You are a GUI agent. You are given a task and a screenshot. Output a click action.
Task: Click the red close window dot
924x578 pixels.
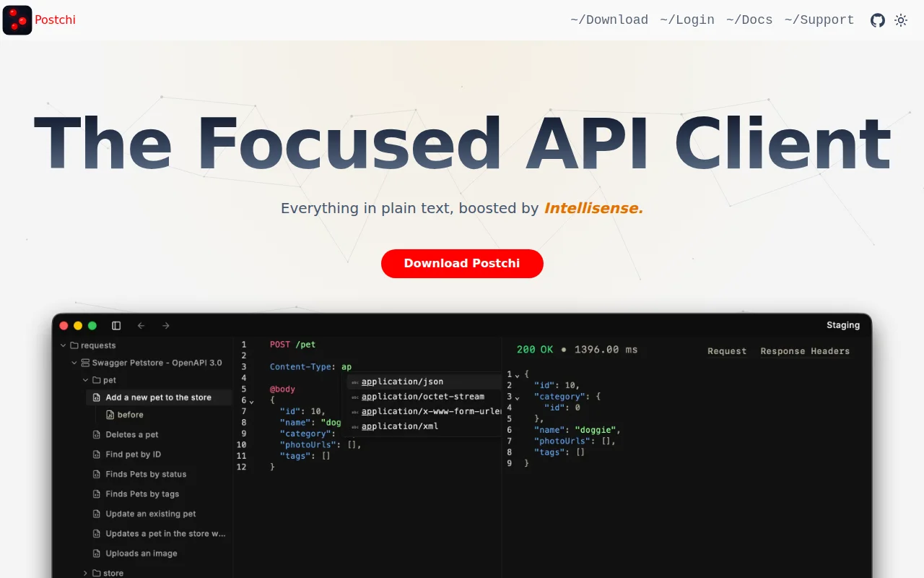pos(64,326)
